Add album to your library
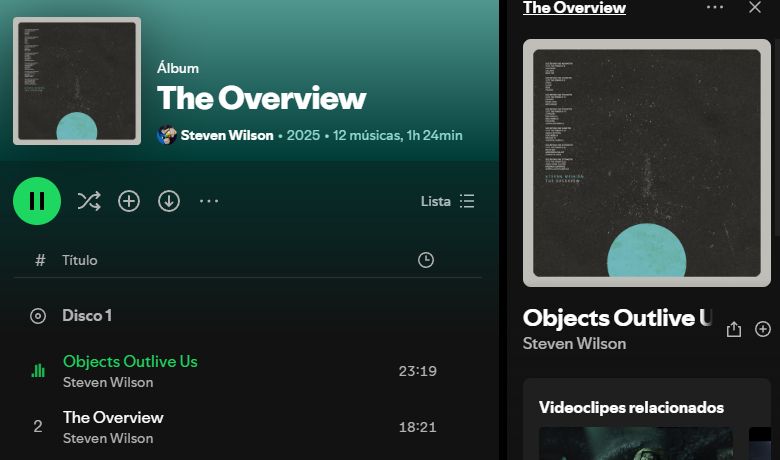The image size is (780, 460). tap(129, 201)
